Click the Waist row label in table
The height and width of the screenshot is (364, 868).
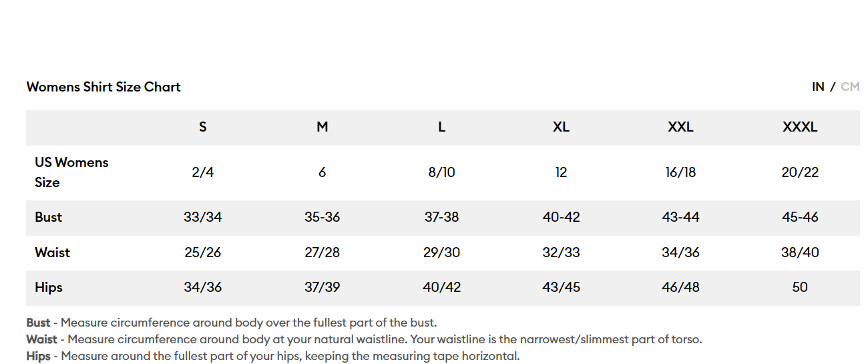coord(52,252)
